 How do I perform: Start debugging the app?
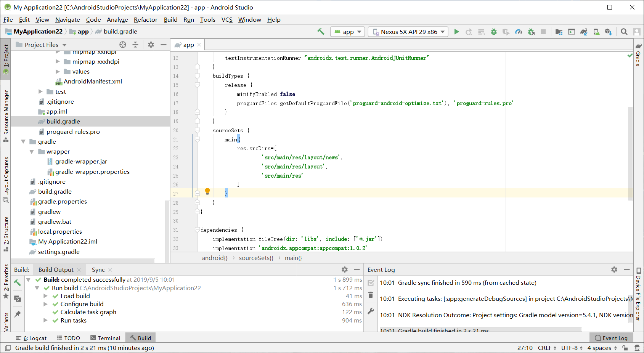coord(493,32)
